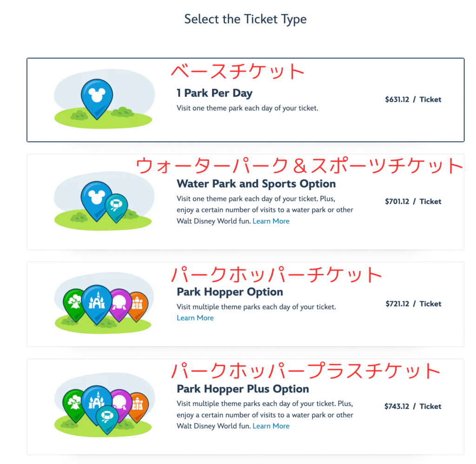Select the 1 Park Per Day ticket title
This screenshot has height=464, width=476.
[x=214, y=93]
